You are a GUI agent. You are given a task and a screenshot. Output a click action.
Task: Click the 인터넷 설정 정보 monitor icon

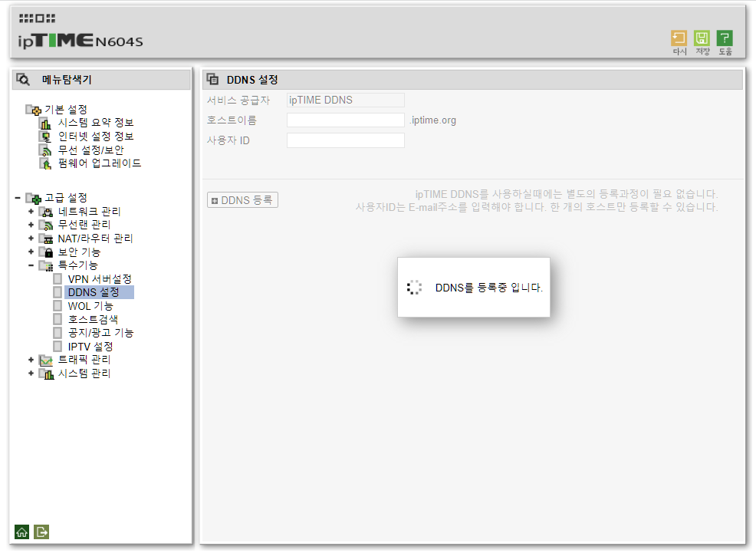coord(44,137)
